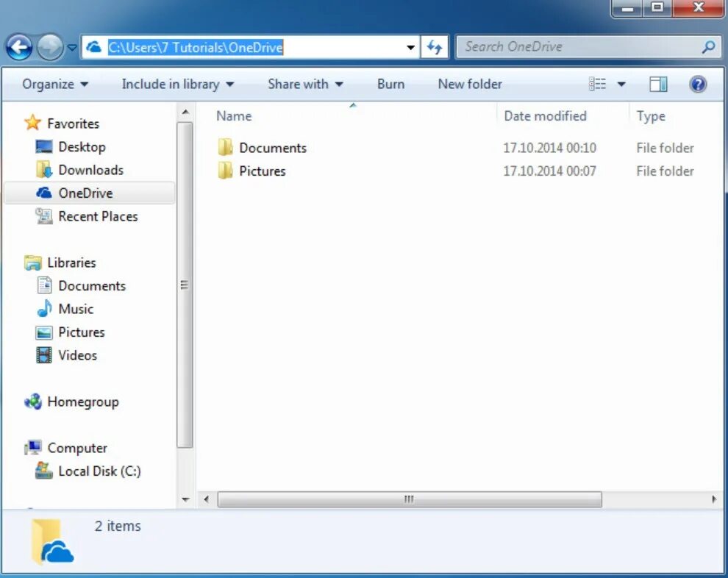Click the Homegroup icon
Image resolution: width=728 pixels, height=578 pixels.
(33, 402)
